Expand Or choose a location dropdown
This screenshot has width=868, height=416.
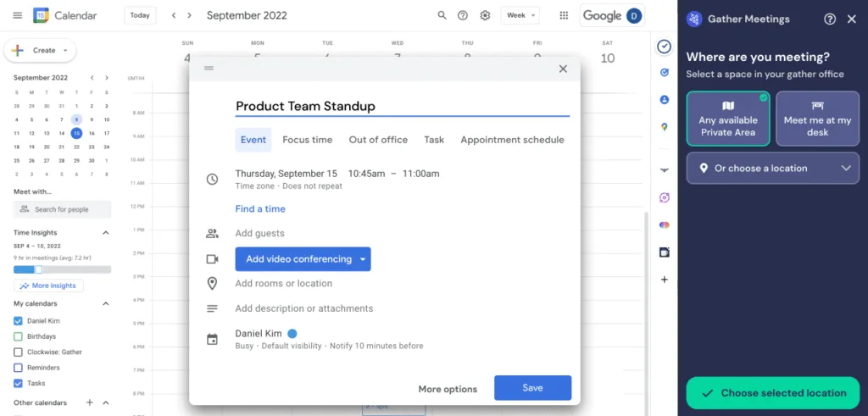pos(773,168)
